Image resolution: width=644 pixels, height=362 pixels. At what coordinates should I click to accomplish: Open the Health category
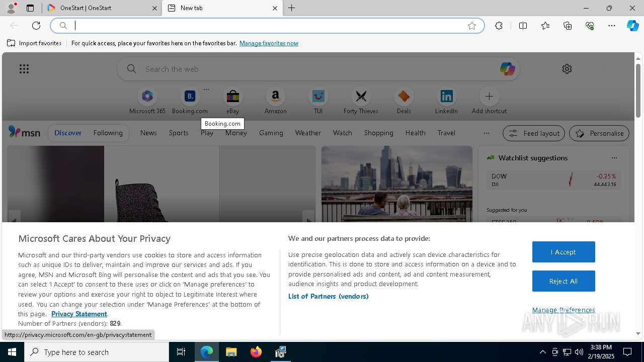point(415,133)
